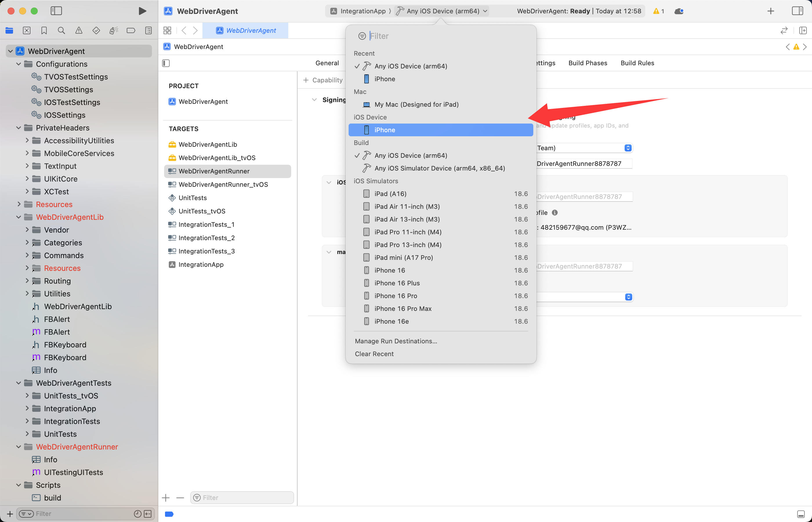This screenshot has height=522, width=812.
Task: Expand the XCTest folder
Action: (x=27, y=191)
